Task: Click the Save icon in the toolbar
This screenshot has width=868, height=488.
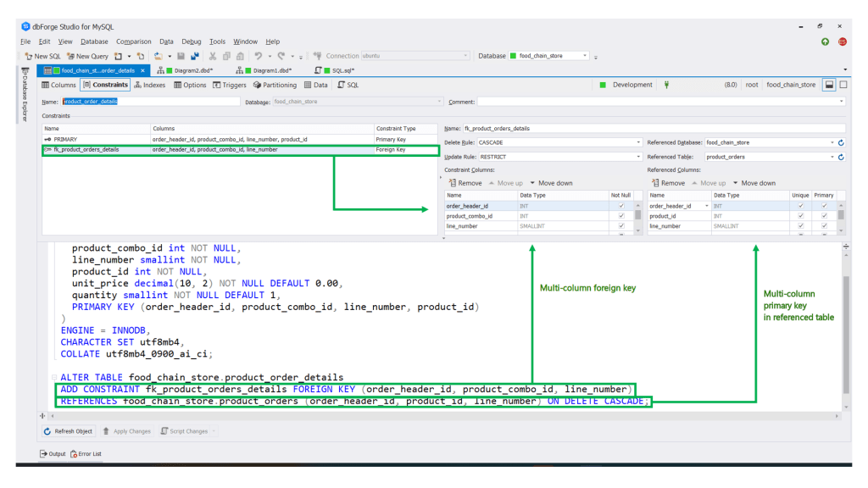Action: tap(181, 56)
